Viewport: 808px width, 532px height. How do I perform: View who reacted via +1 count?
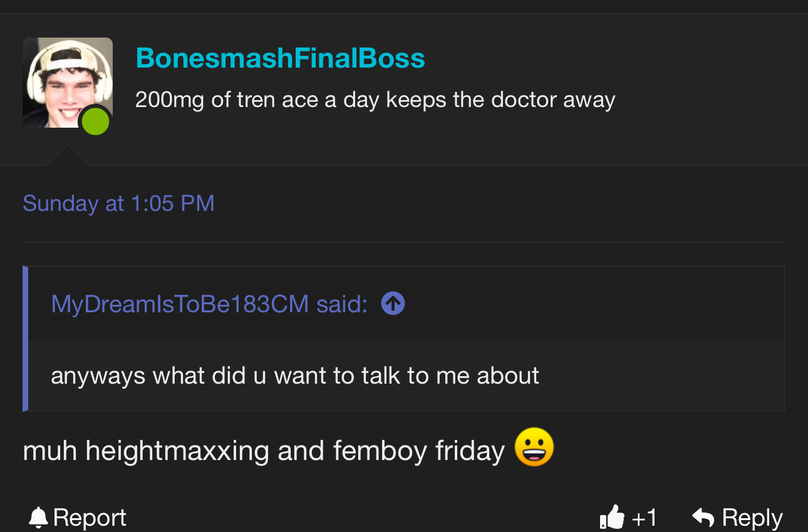pyautogui.click(x=645, y=518)
